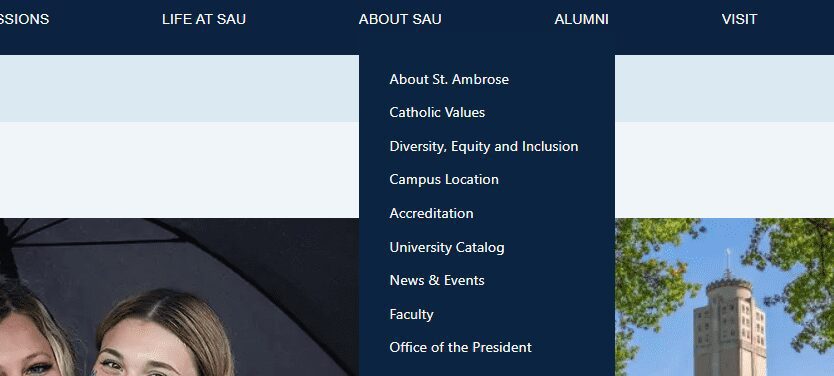Screen dimensions: 834x376
Task: Open Office of the President link
Action: click(460, 347)
